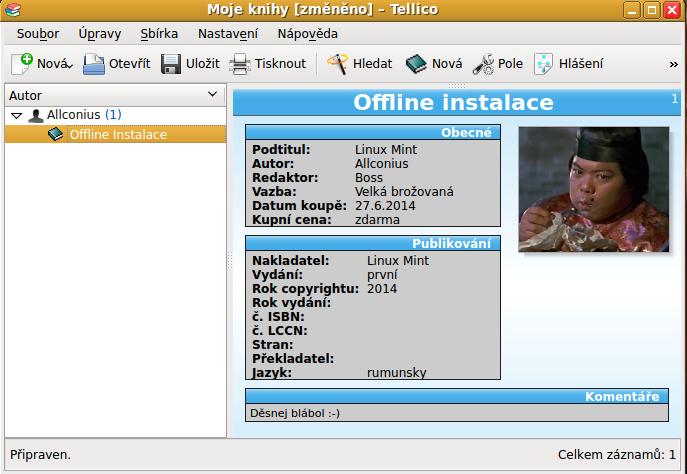Open the dropdown arrow next to Nová collection

coord(69,67)
